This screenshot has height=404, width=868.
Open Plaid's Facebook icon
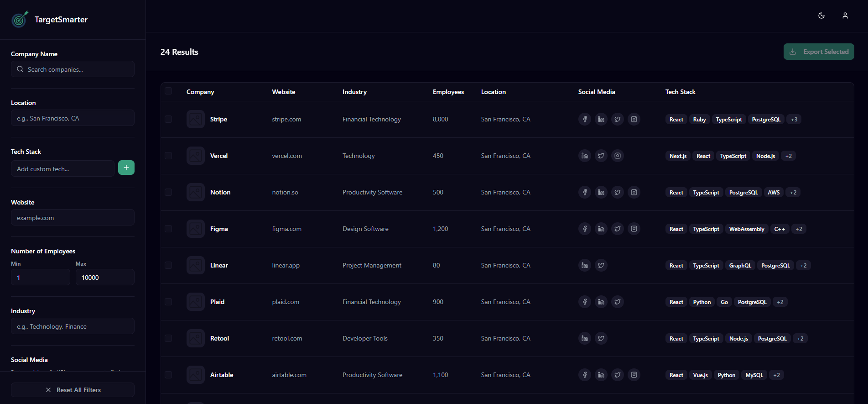585,302
